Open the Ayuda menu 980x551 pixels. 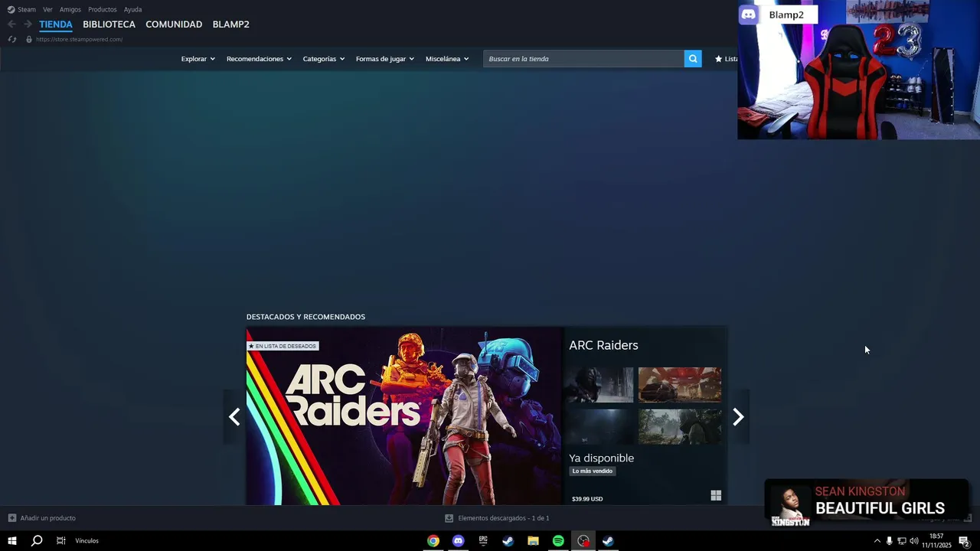tap(133, 9)
